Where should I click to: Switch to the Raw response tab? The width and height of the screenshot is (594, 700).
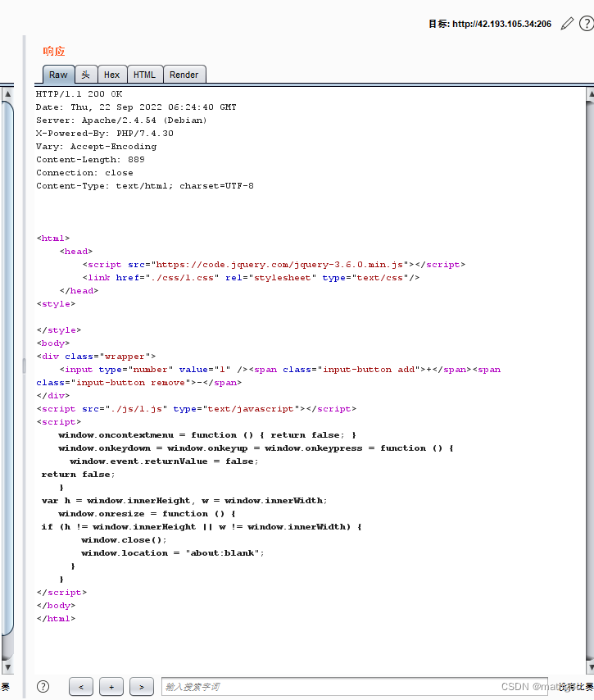(58, 75)
